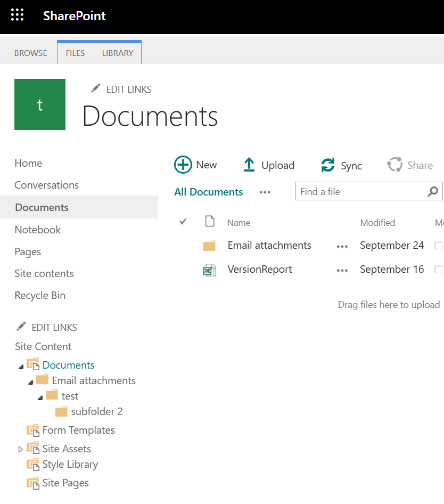
Task: Click the pencil icon by the sidebar EDIT LINKS
Action: (21, 327)
